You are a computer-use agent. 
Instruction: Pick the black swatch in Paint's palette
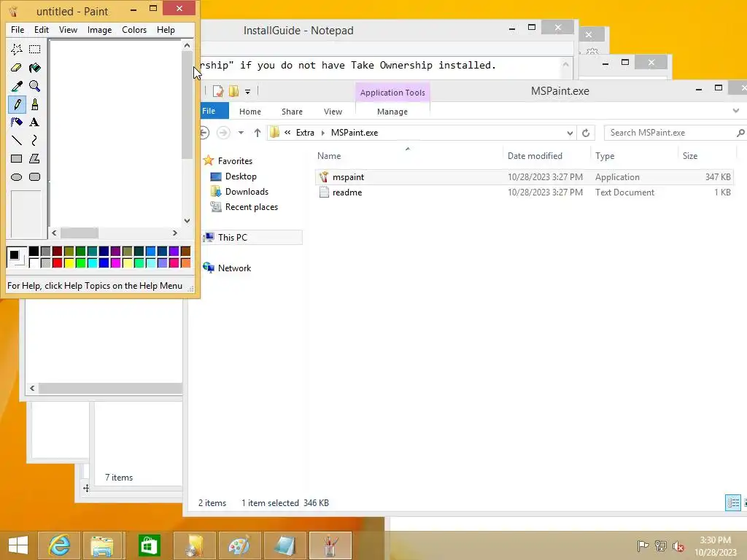point(34,251)
